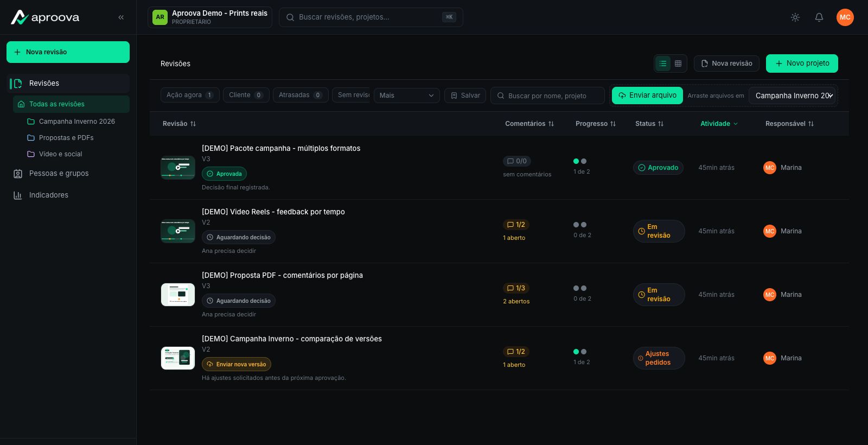
Task: Click the 1/2 comments badge on Vídeo Reels
Action: pyautogui.click(x=516, y=225)
